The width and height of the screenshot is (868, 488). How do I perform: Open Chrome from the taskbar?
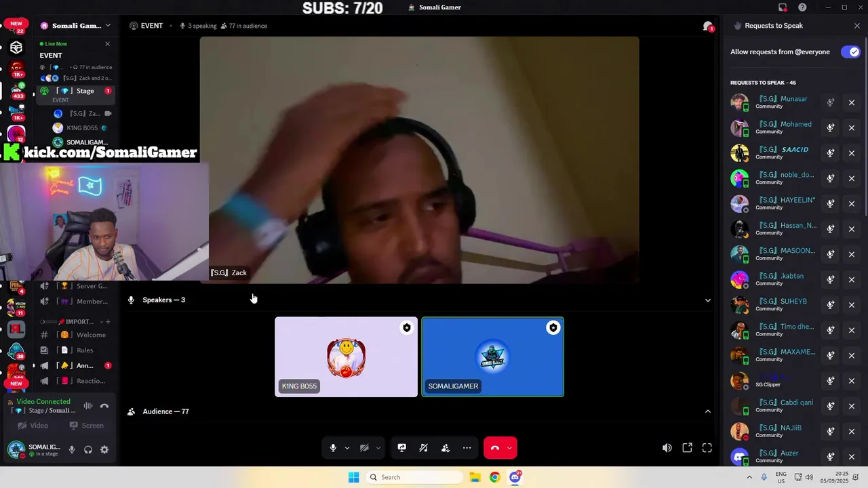pos(495,477)
